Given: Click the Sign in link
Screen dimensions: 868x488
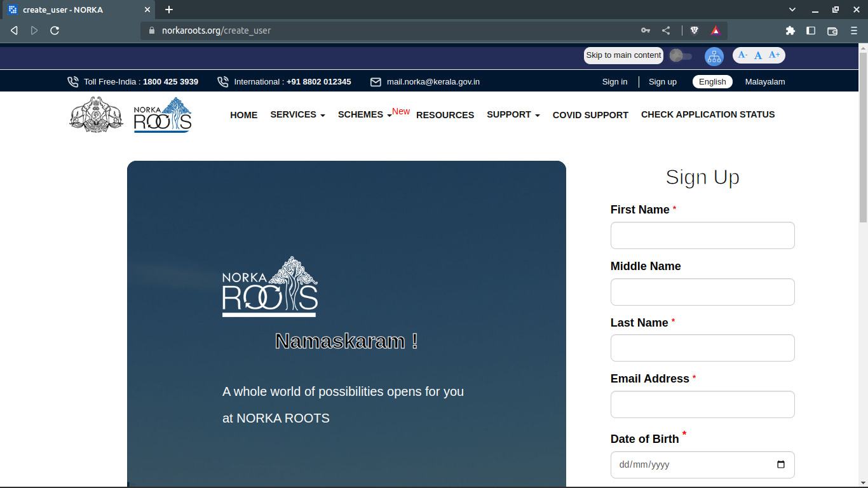Looking at the screenshot, I should [614, 82].
